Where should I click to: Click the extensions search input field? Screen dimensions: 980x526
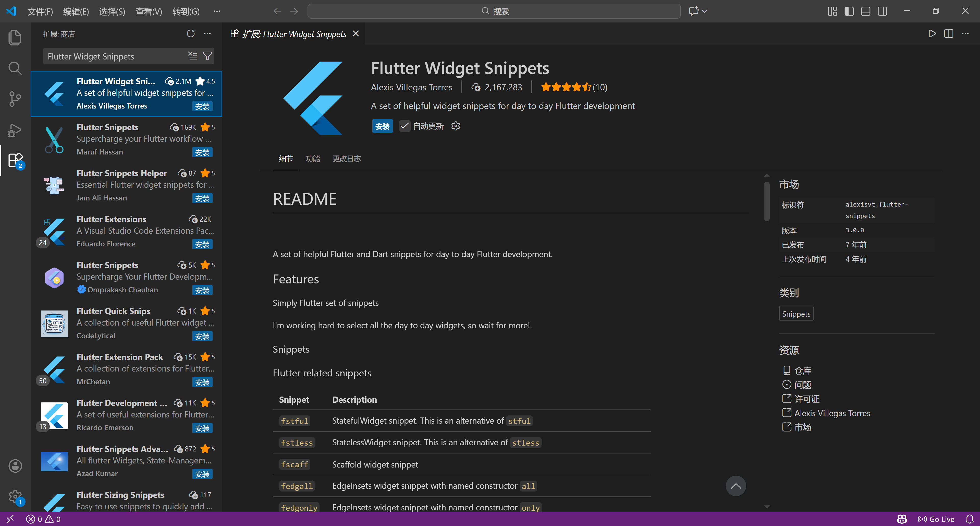[x=114, y=56]
